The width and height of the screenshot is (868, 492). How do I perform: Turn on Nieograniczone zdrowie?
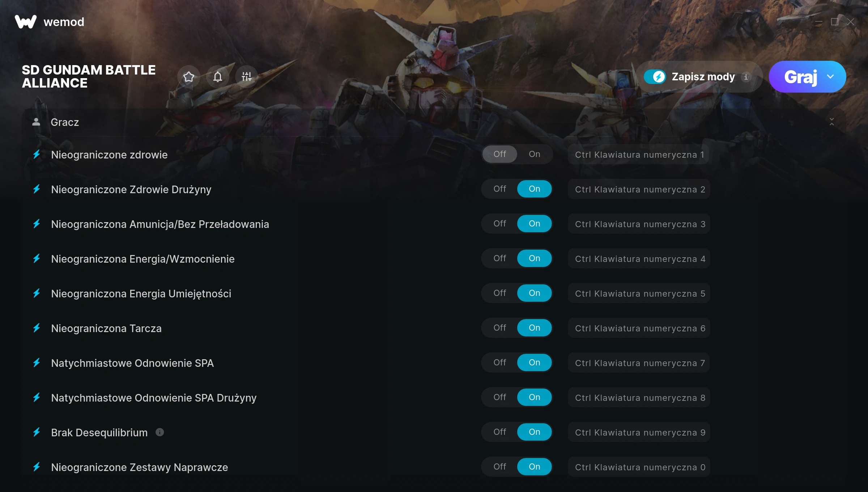click(x=534, y=154)
